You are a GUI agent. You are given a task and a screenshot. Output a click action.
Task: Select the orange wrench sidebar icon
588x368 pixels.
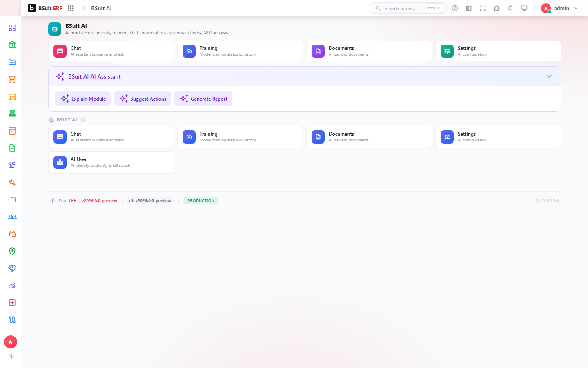point(12,182)
